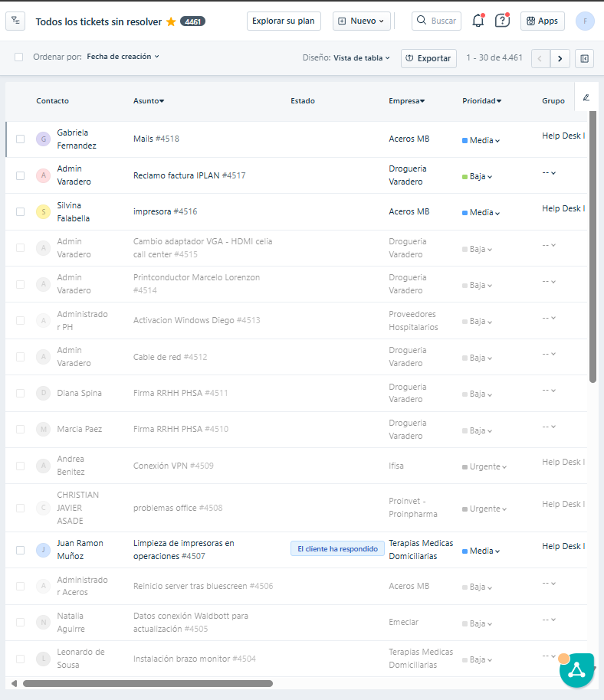Open the Apps button
604x700 pixels.
point(543,21)
